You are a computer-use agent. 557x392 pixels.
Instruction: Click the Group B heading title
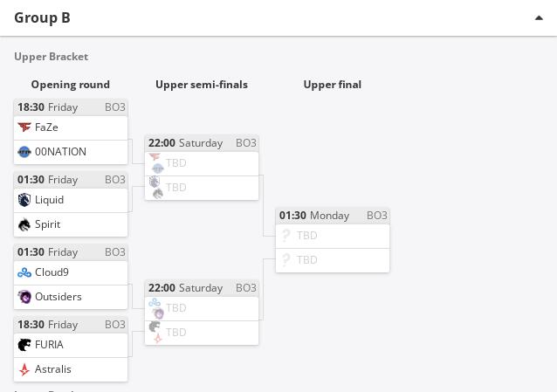click(x=42, y=17)
